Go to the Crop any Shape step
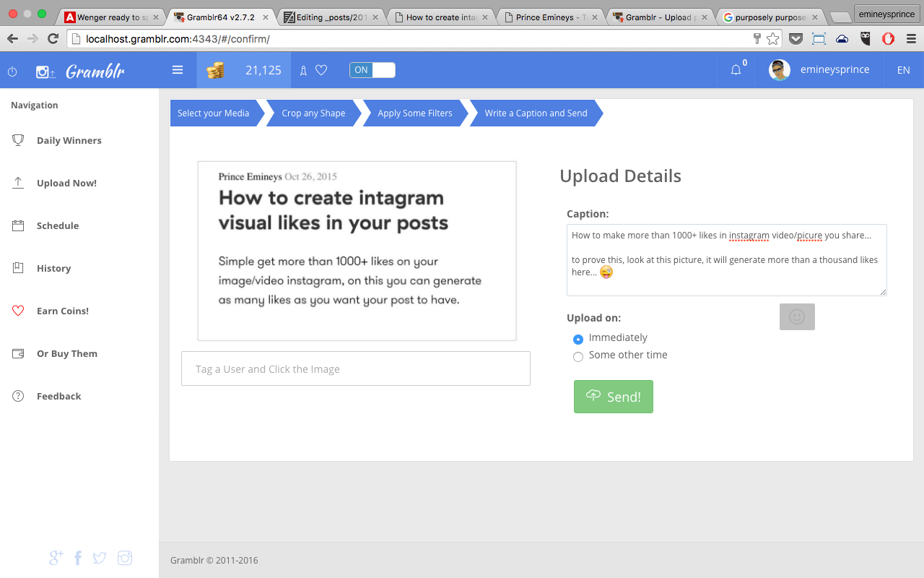The width and height of the screenshot is (924, 578). 313,113
